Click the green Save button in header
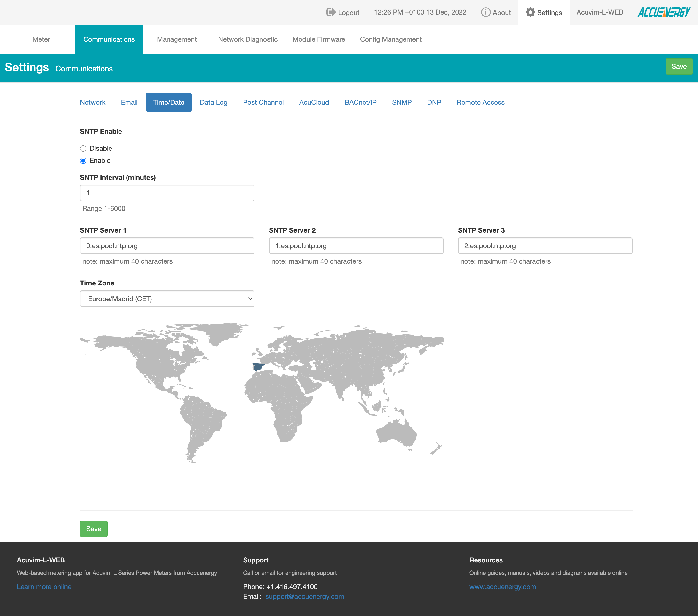Image resolution: width=698 pixels, height=616 pixels. [679, 67]
